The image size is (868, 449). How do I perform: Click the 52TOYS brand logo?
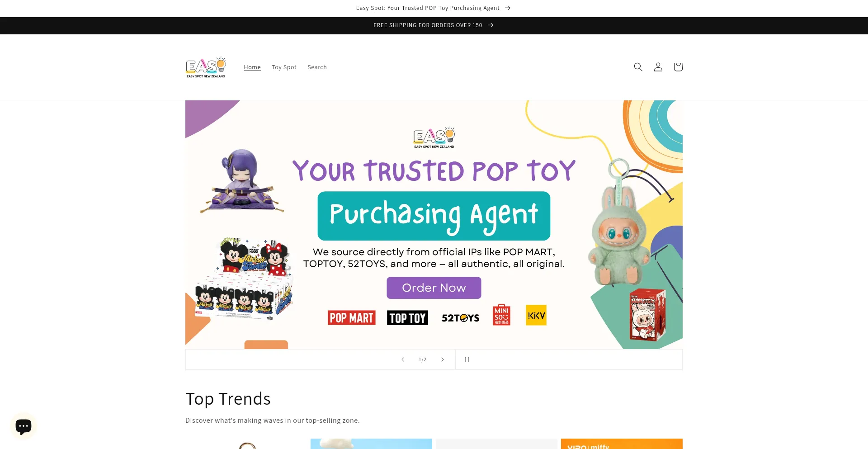(x=460, y=318)
